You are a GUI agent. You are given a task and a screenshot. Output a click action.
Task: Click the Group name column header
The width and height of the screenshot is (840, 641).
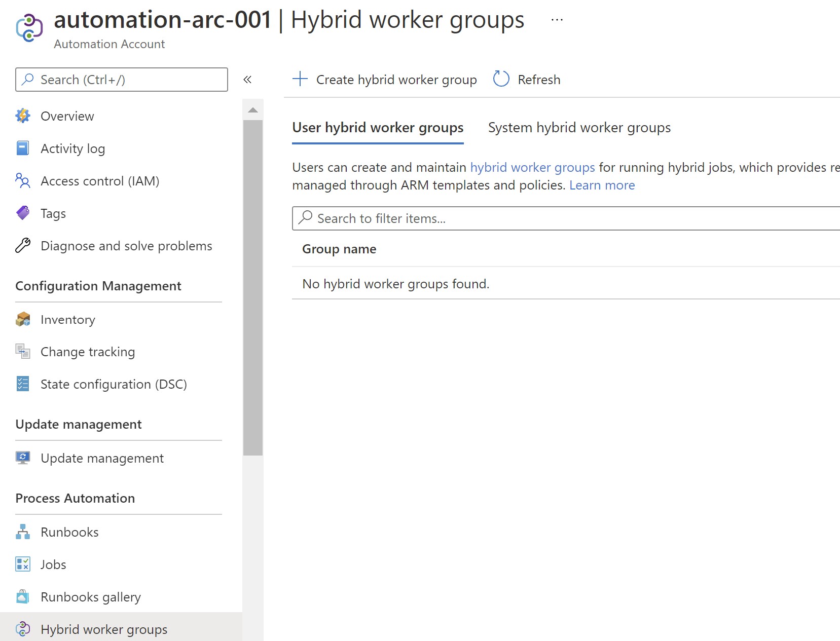point(339,249)
